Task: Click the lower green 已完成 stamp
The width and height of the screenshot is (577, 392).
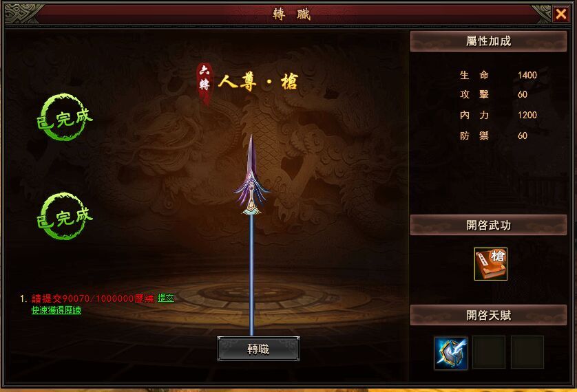Action: pyautogui.click(x=65, y=217)
